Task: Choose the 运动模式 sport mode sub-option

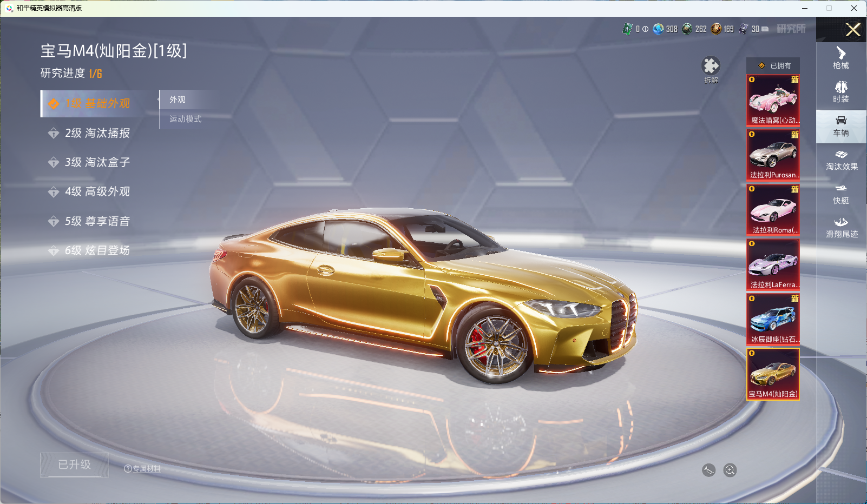Action: click(186, 119)
